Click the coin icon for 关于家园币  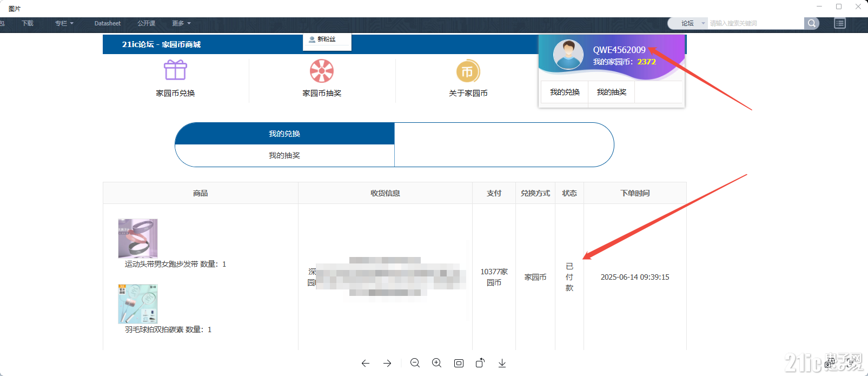point(468,71)
